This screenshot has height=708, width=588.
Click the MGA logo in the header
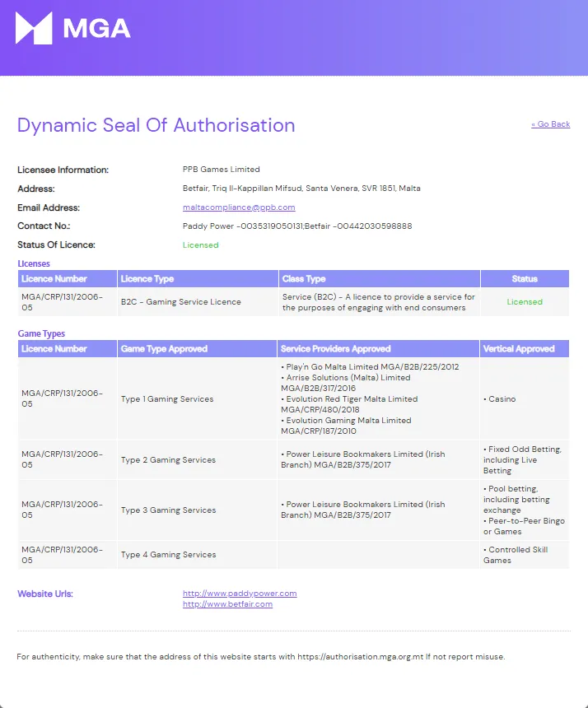(73, 29)
